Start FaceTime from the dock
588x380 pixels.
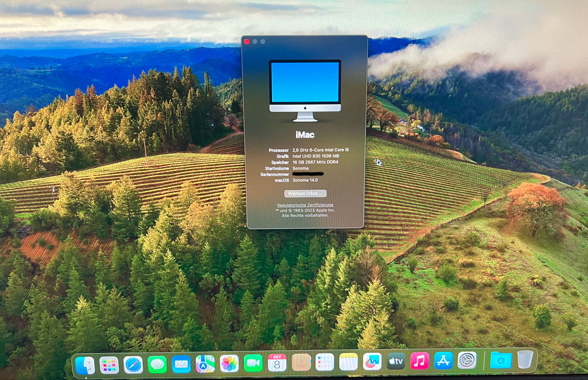tap(253, 363)
